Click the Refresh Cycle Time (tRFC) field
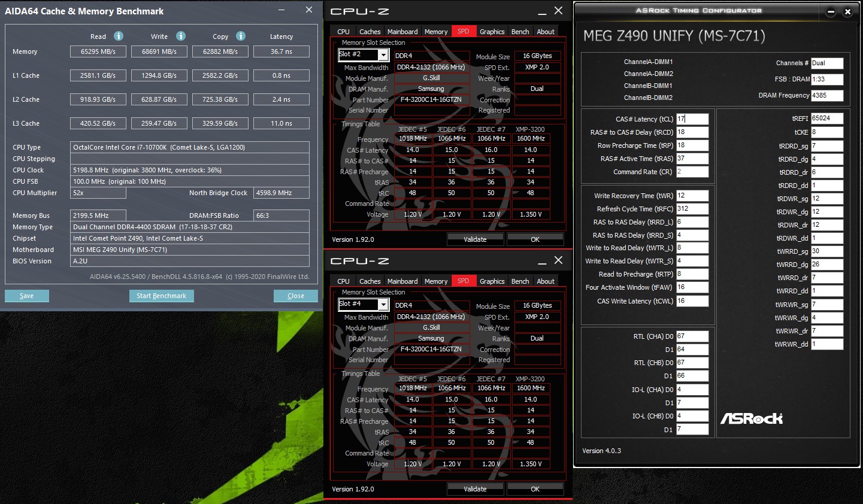 (x=692, y=209)
